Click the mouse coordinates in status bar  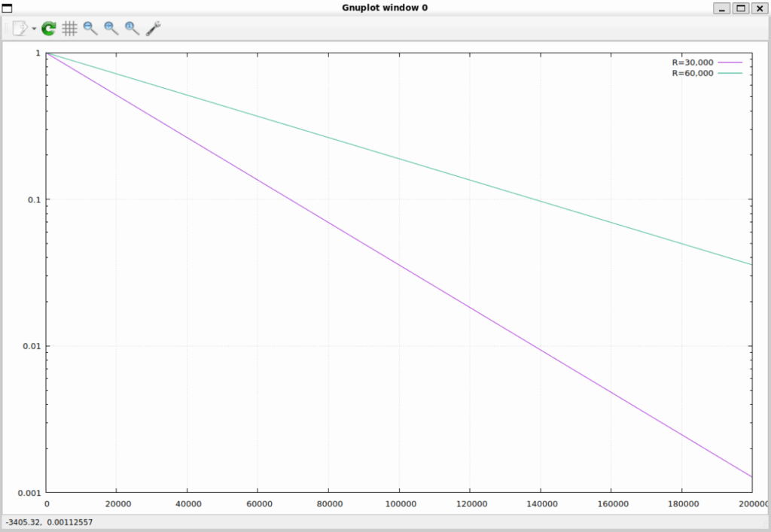(49, 522)
